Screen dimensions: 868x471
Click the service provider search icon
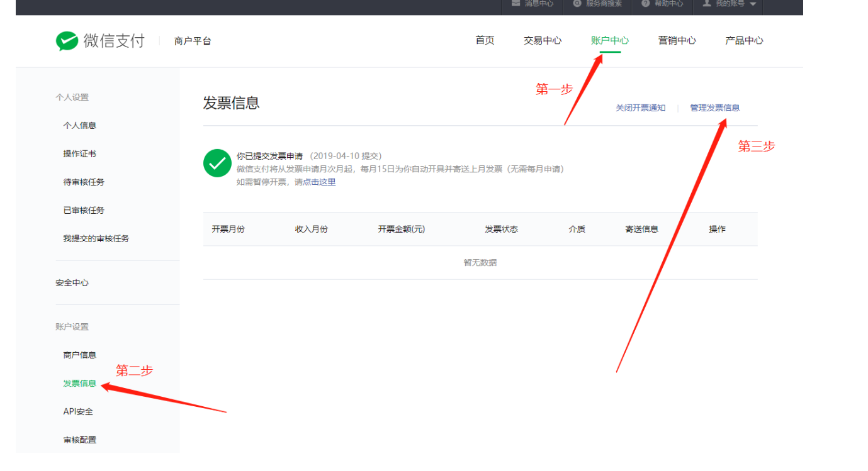[577, 3]
